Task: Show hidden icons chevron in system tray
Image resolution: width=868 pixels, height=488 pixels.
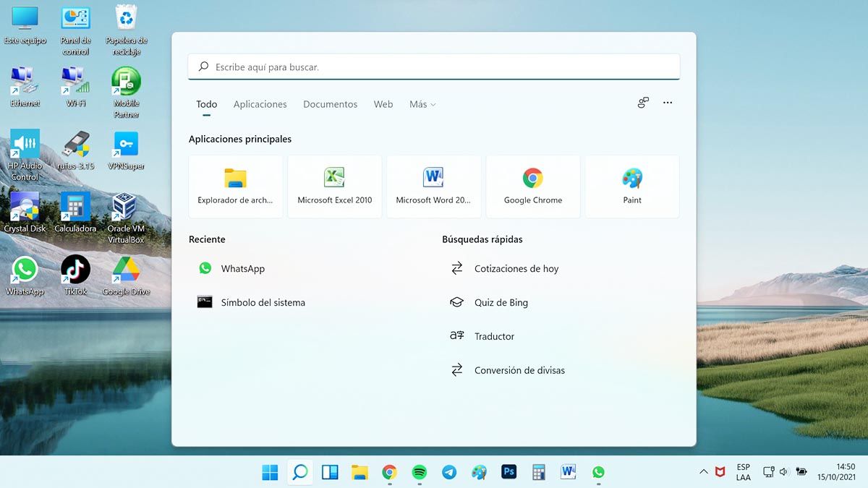Action: [703, 472]
